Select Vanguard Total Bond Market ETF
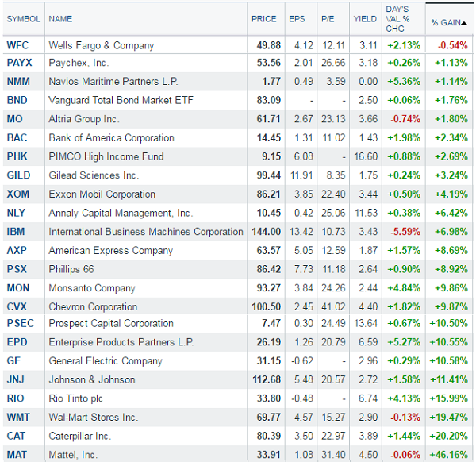476x462 pixels. click(121, 100)
